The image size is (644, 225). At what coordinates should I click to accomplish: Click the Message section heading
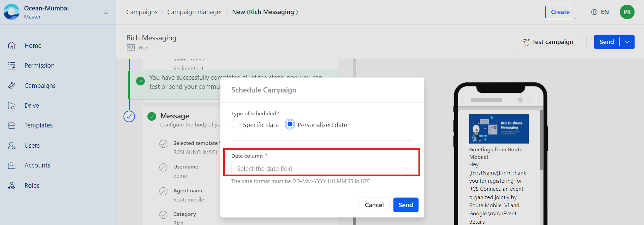175,116
